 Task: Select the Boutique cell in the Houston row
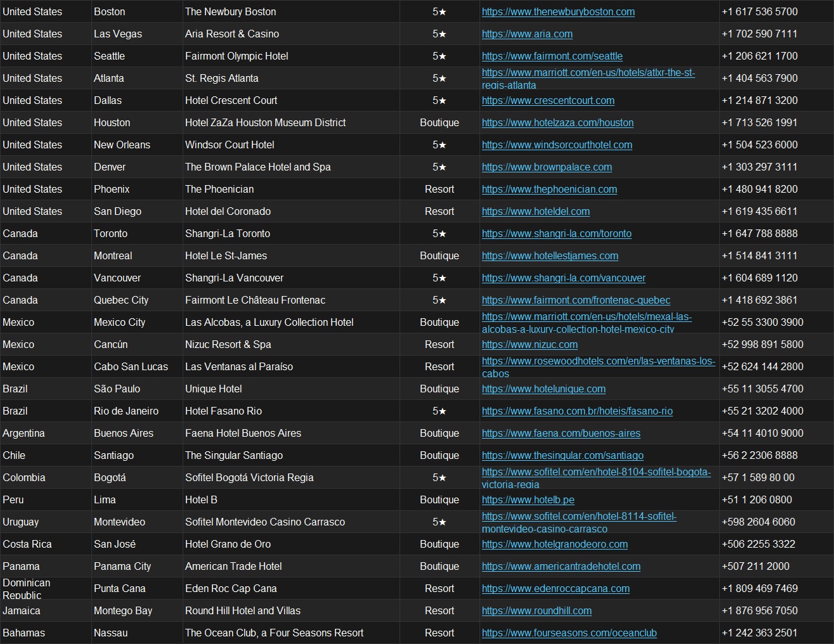point(440,122)
